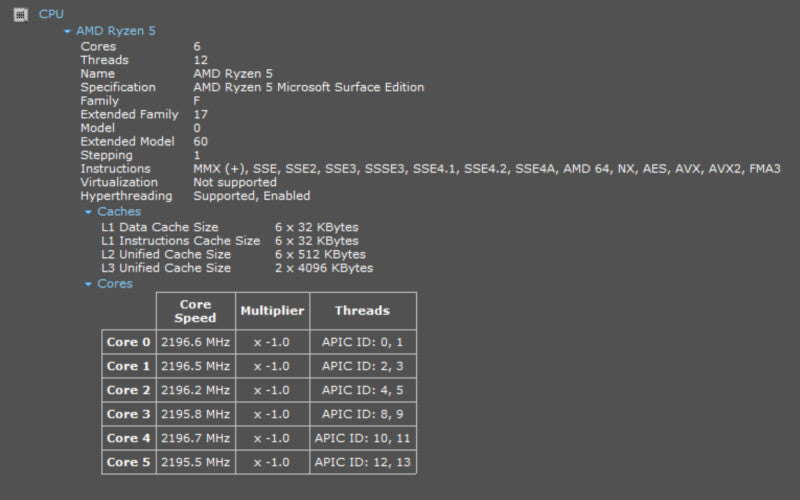Viewport: 800px width, 500px height.
Task: Select the Core 0 row header
Action: coord(129,342)
